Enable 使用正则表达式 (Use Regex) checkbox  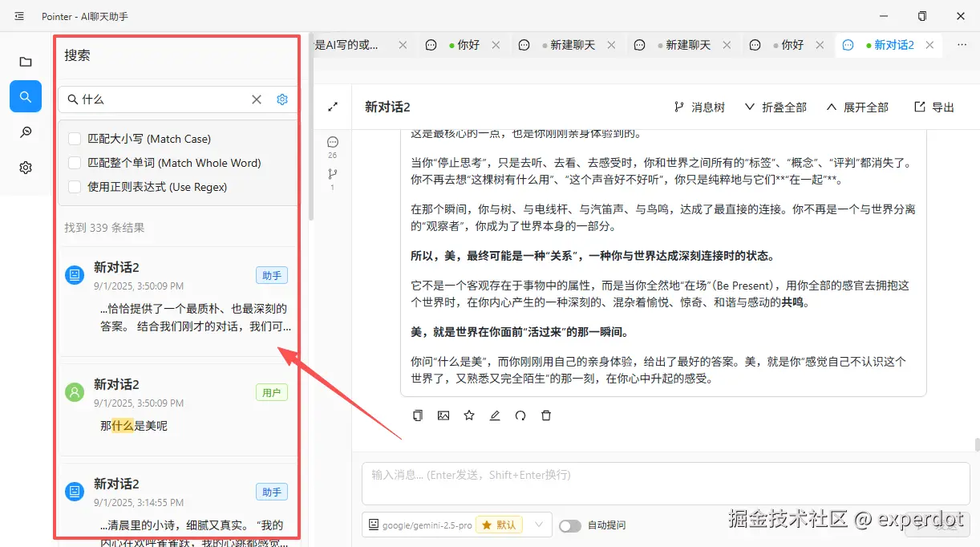(75, 187)
